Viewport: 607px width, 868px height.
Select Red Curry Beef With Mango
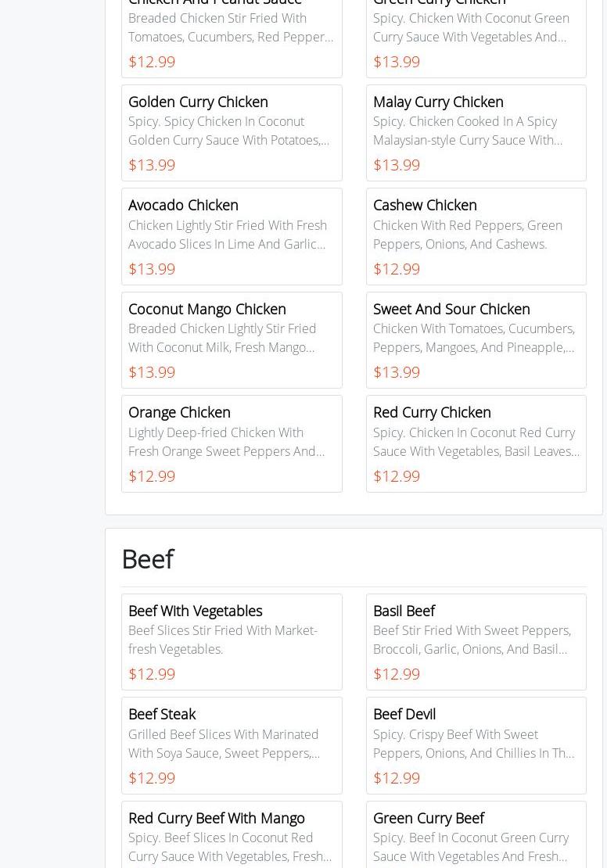click(x=217, y=818)
